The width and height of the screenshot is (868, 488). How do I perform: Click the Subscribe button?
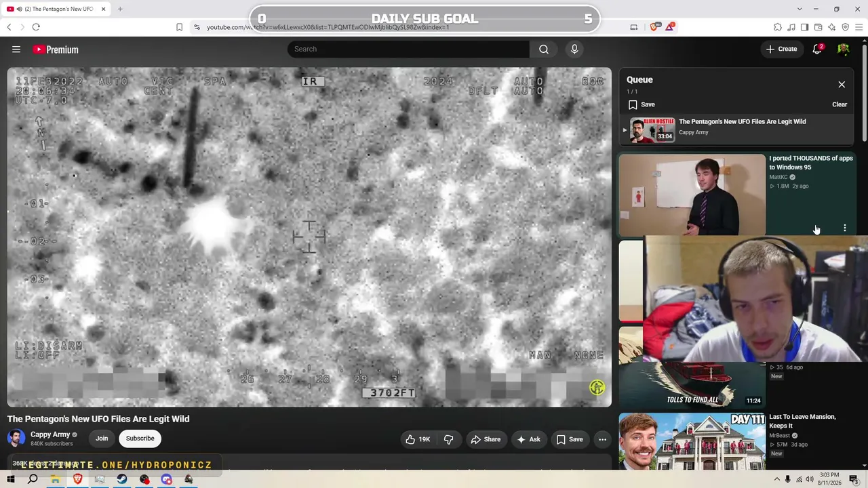pyautogui.click(x=140, y=439)
